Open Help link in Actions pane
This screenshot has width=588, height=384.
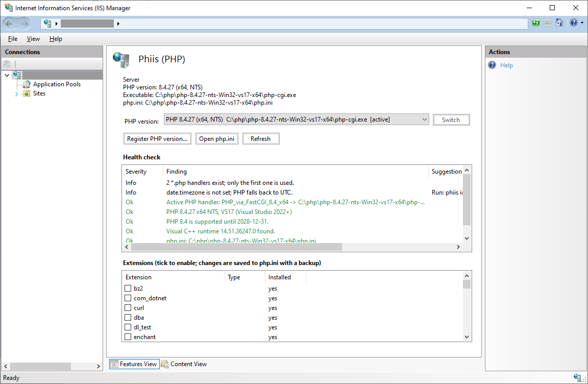coord(506,65)
